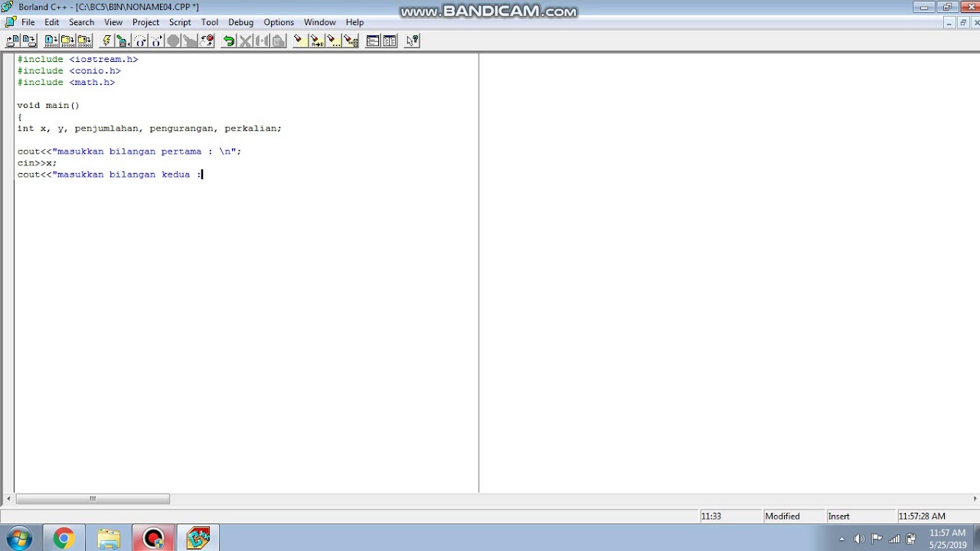Click the '#include <math.h>' code line

click(66, 83)
